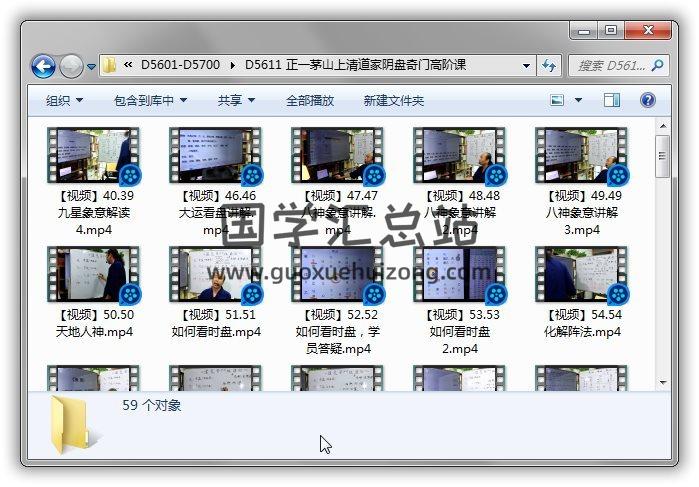Click the Forward navigation arrow button
The height and width of the screenshot is (487, 699).
point(71,67)
